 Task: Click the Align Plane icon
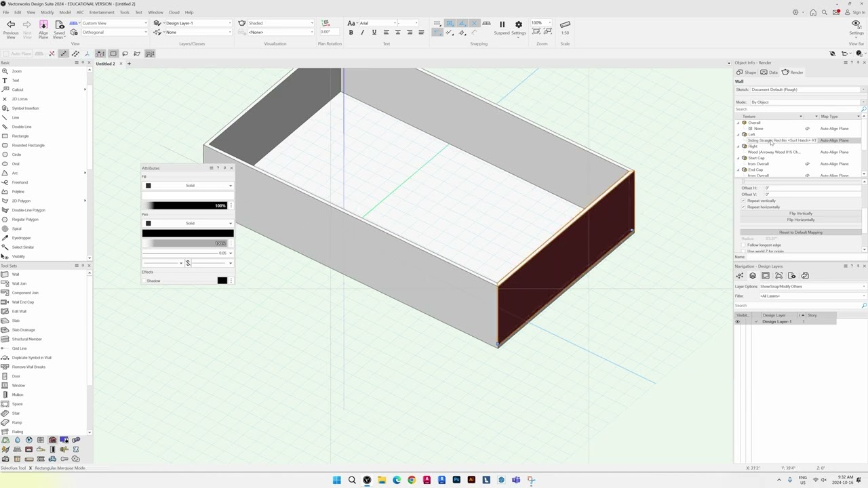(x=43, y=25)
